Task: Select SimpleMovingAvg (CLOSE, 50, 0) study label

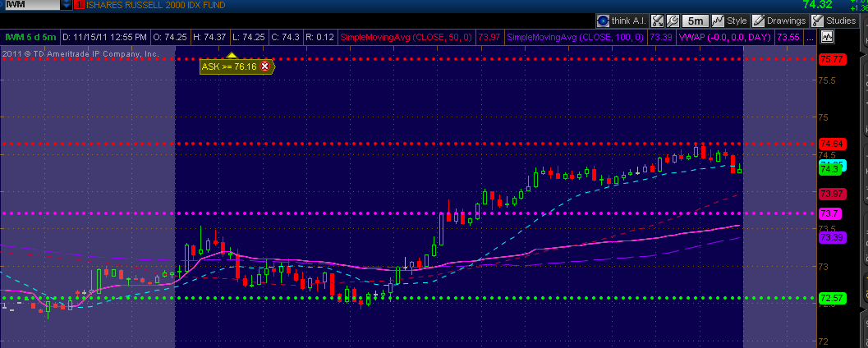Action: point(406,37)
